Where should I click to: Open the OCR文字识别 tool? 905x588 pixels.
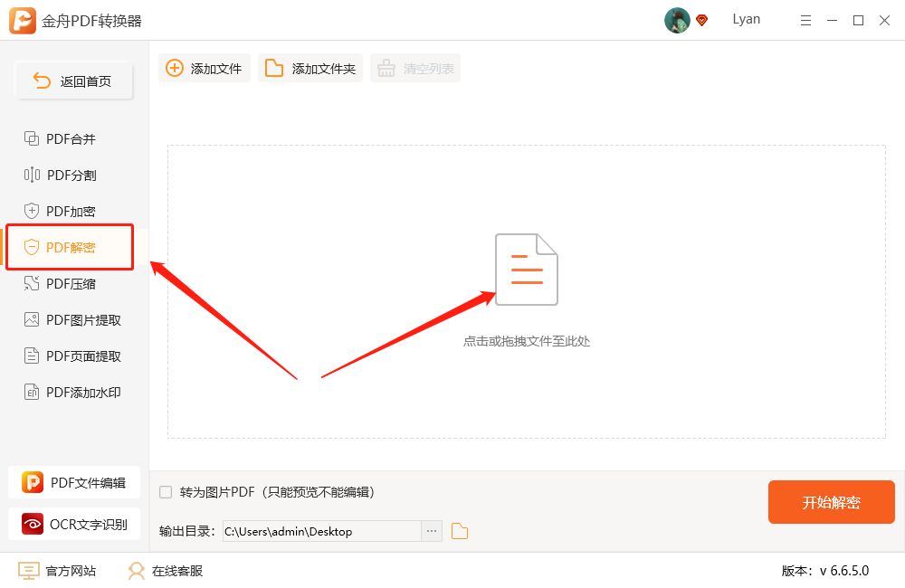pos(74,524)
